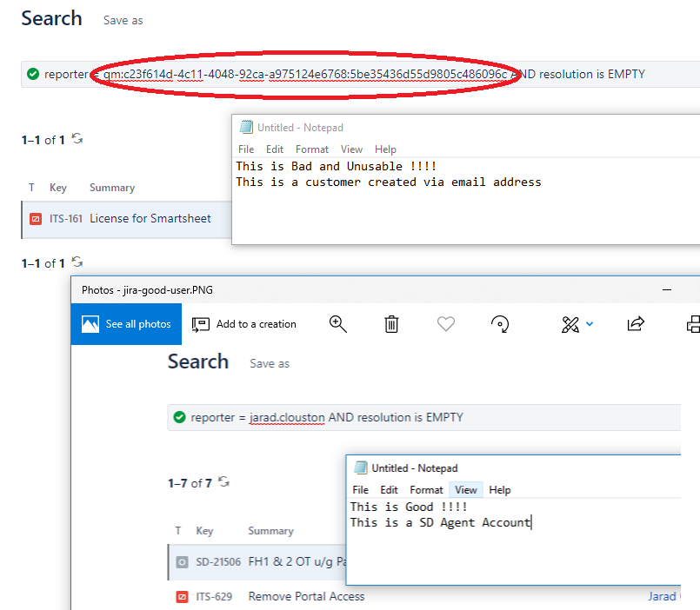700x610 pixels.
Task: Sort by T column header in top table
Action: [x=31, y=188]
